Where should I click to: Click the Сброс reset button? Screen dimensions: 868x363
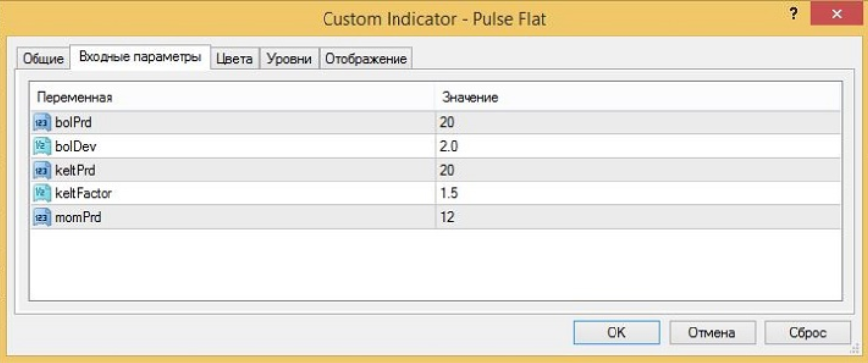tap(808, 333)
